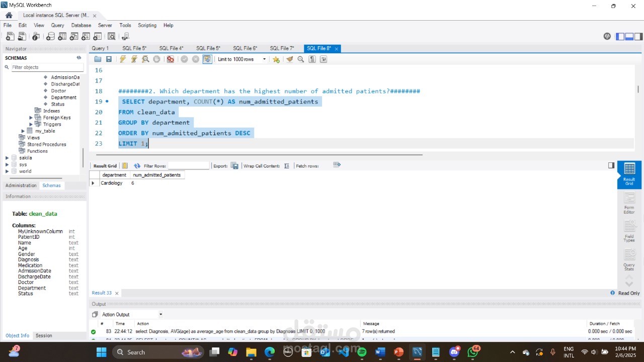644x362 pixels.
Task: Open Query Stats side panel
Action: click(629, 259)
